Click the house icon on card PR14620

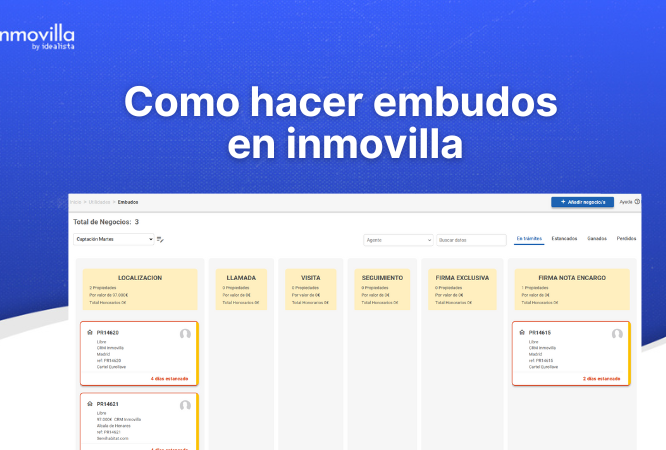pos(90,332)
